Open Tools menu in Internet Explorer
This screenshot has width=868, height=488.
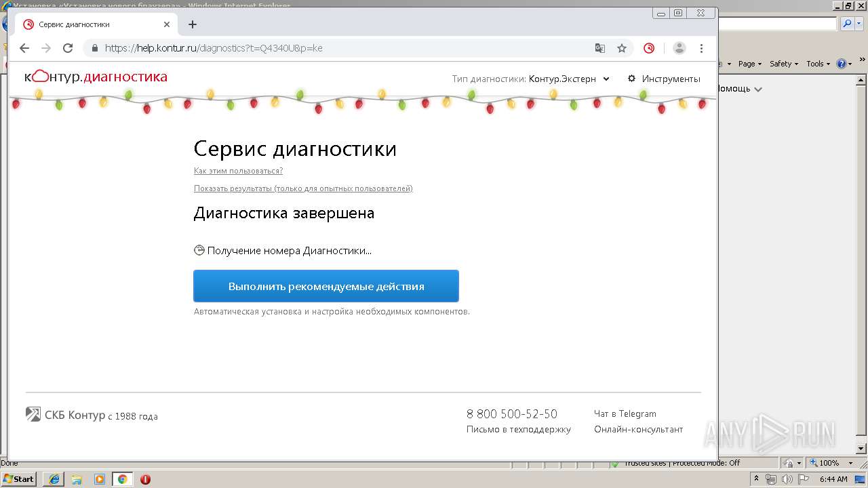pos(818,64)
